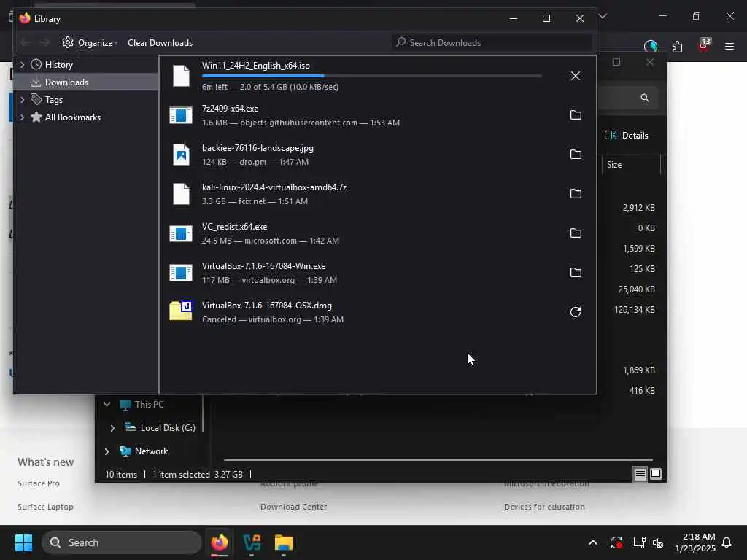Open the notifications bell
Viewport: 747px width, 560px height.
pos(727,542)
